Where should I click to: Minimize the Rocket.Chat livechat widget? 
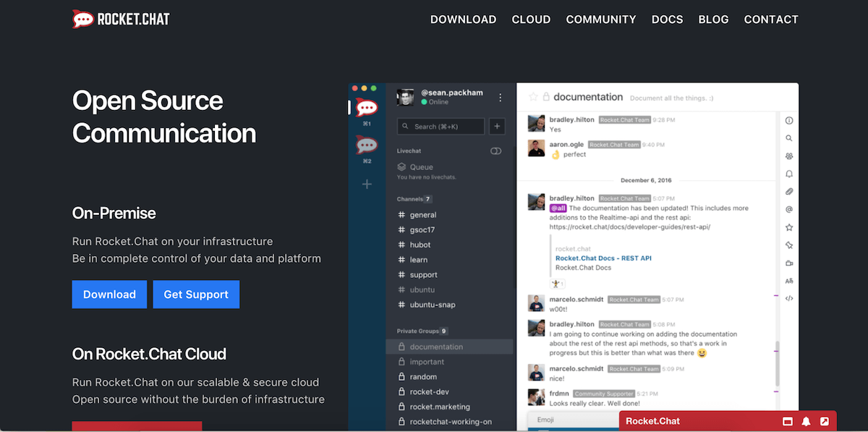click(788, 421)
